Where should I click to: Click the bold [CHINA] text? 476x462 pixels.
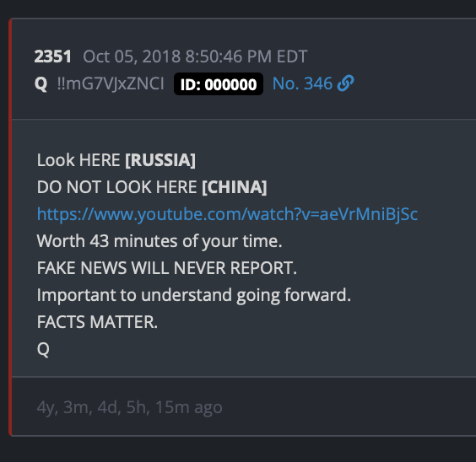(x=235, y=187)
